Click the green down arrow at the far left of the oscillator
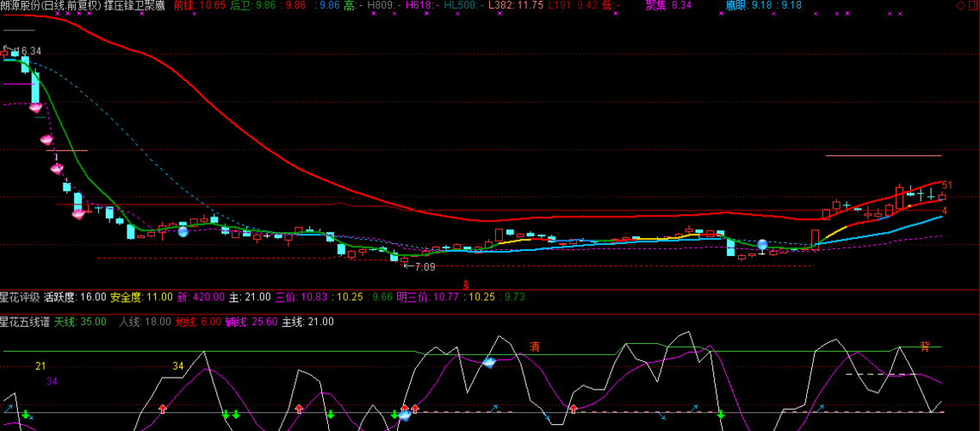The image size is (980, 431). tap(26, 414)
